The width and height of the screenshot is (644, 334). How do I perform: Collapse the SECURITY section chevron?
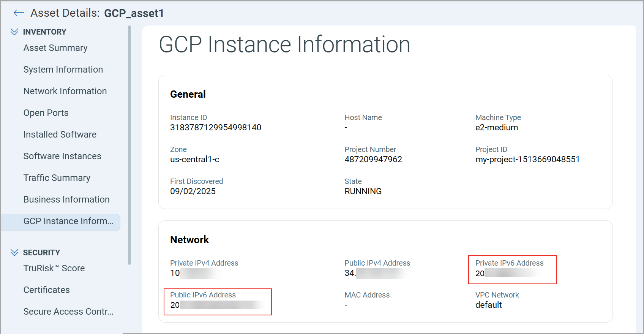[14, 253]
